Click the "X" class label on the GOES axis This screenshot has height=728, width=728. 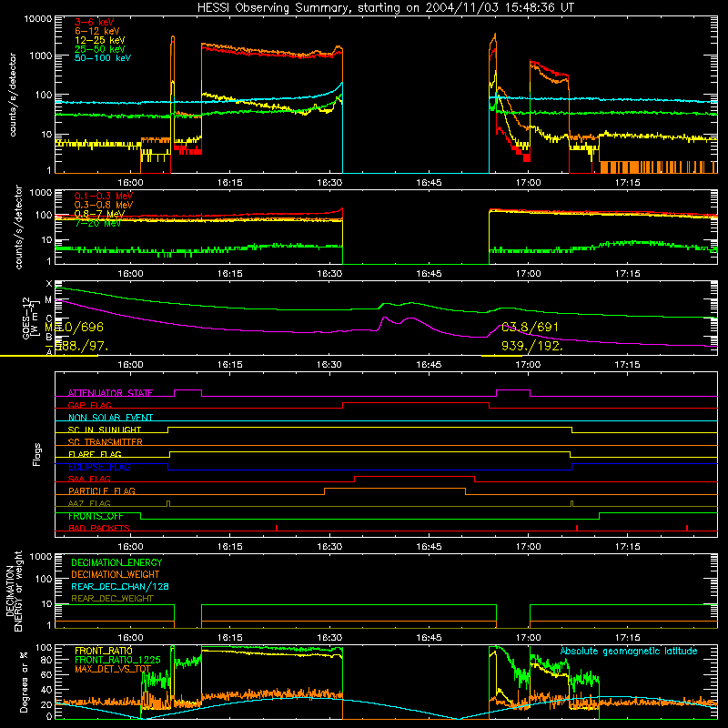tap(49, 284)
